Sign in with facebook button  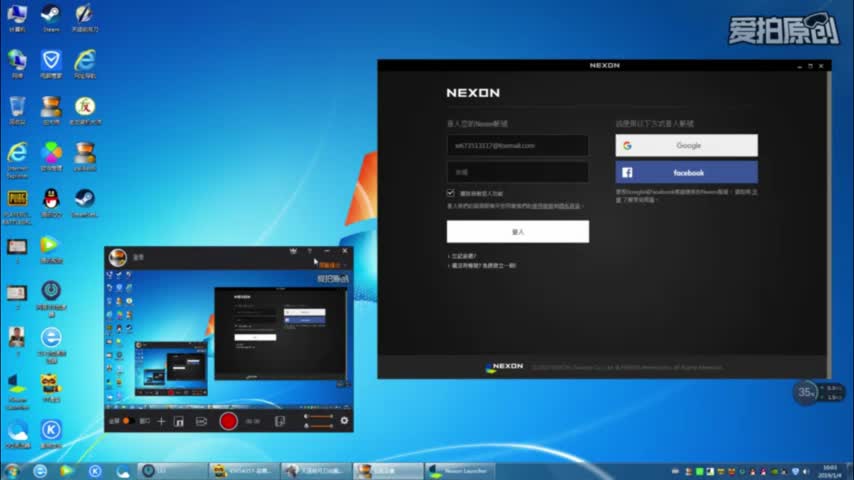[686, 173]
